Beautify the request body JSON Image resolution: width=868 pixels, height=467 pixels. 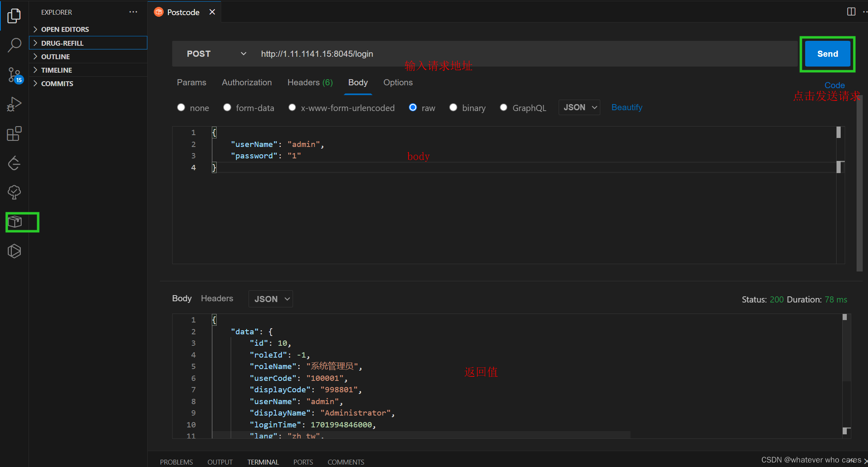[x=626, y=107]
